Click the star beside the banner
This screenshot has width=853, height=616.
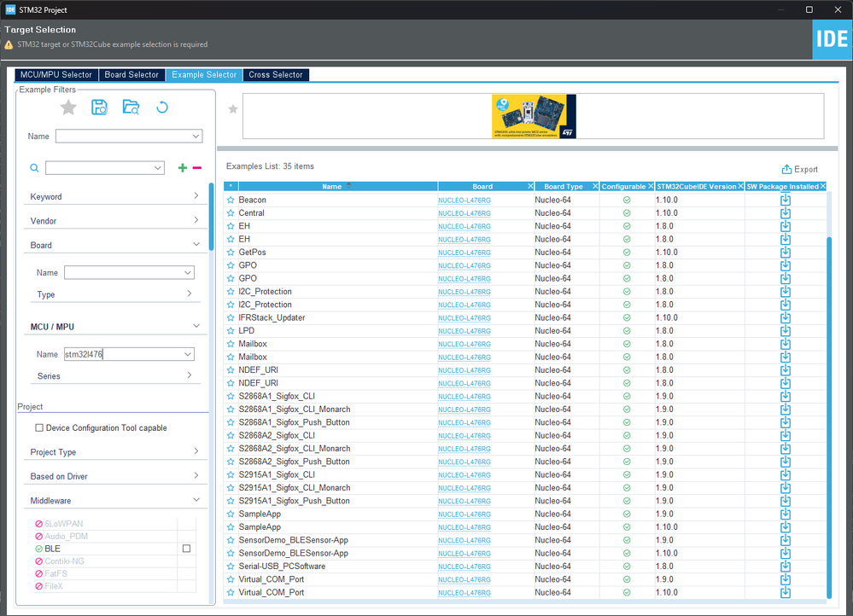[x=233, y=109]
